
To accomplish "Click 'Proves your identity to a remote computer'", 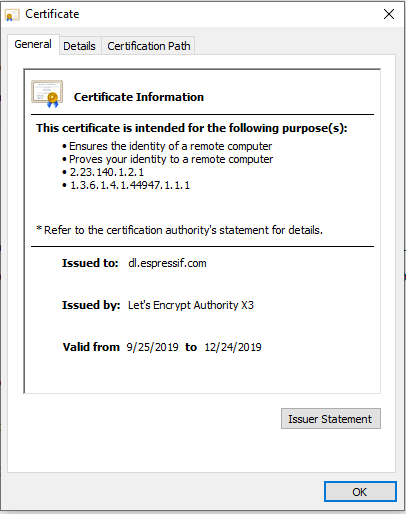I will tap(171, 159).
